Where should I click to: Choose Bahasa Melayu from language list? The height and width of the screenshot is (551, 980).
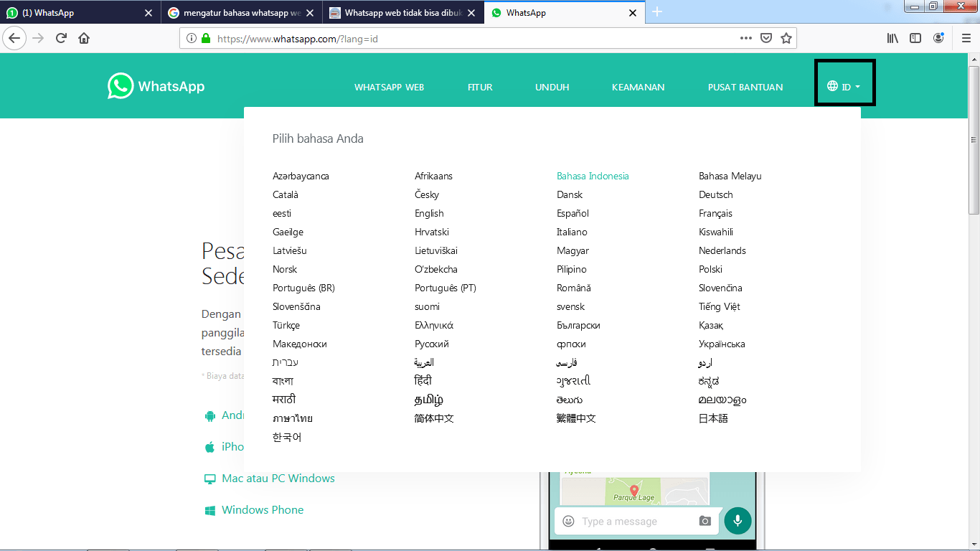coord(730,176)
